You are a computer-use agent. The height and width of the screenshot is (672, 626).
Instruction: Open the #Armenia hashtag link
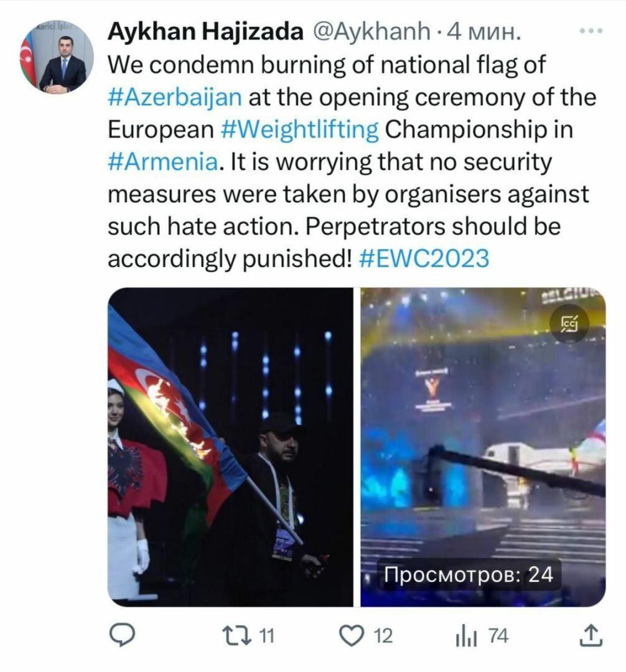pyautogui.click(x=163, y=162)
